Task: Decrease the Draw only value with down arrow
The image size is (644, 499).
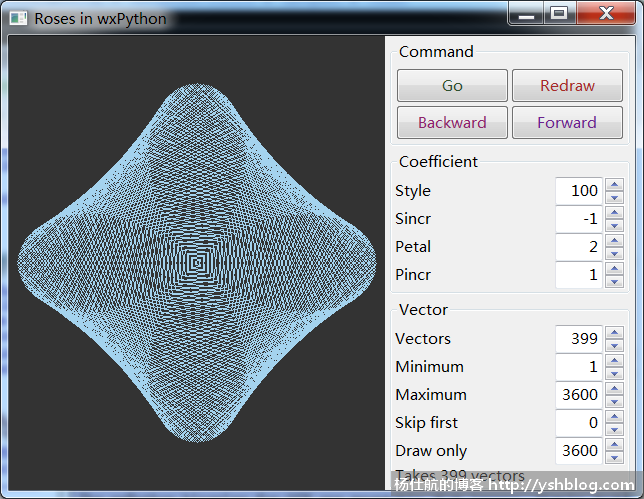Action: pyautogui.click(x=614, y=457)
